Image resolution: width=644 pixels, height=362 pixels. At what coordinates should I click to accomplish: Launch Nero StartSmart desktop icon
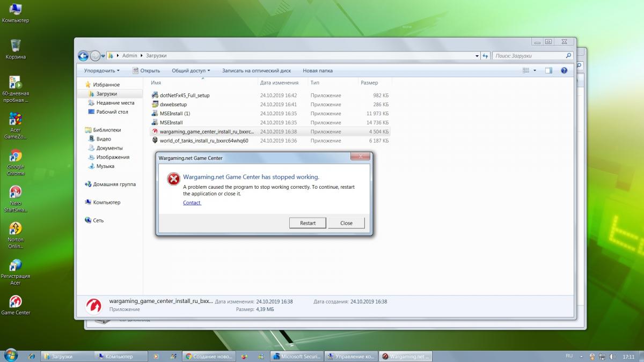[x=16, y=199]
